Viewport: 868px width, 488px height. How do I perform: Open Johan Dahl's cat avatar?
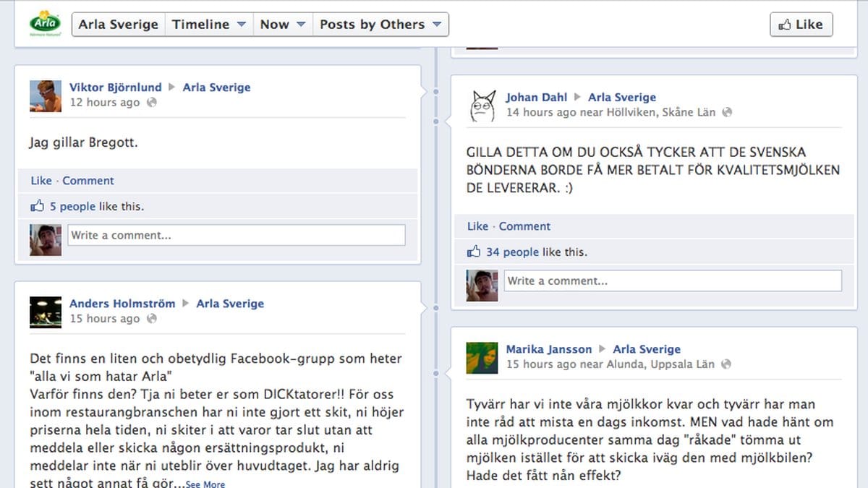pos(482,106)
